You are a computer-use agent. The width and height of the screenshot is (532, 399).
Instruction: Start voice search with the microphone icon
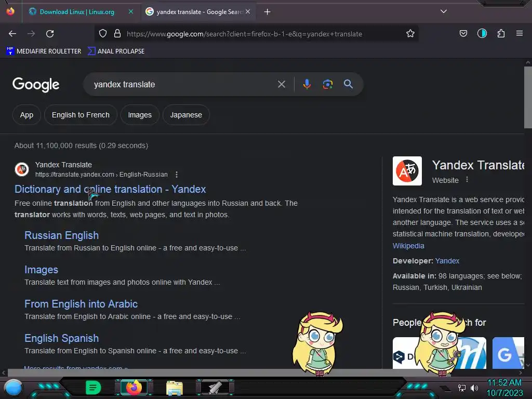pyautogui.click(x=307, y=84)
